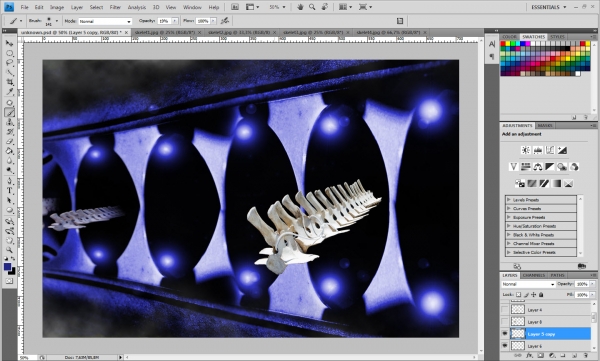Select the Clone Stamp tool
Screen dimensions: 600x361
9,123
